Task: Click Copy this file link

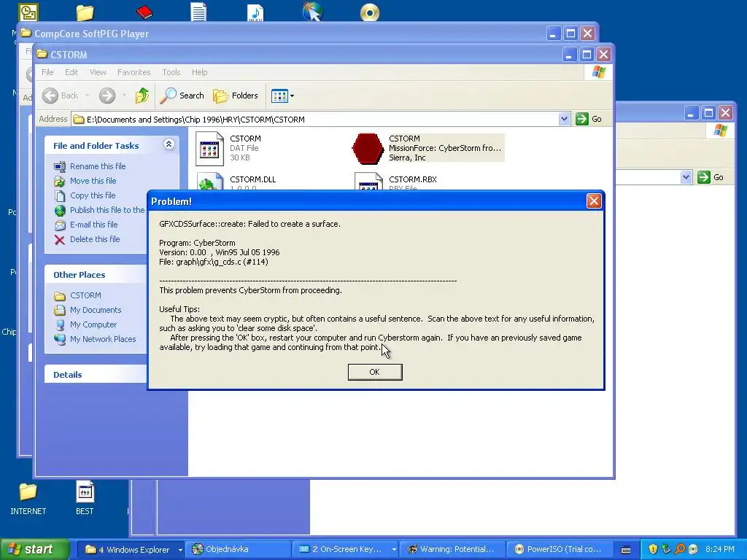Action: 93,195
